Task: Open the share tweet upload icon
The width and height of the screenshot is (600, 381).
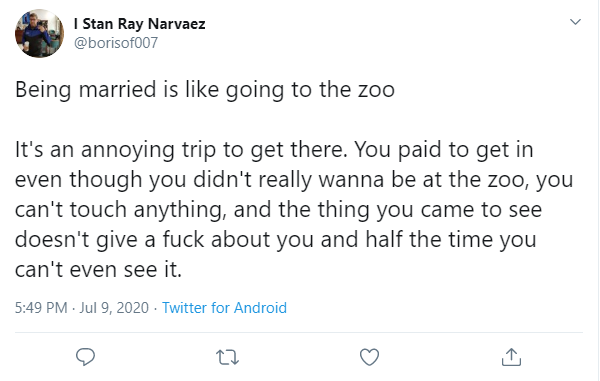Action: point(511,357)
